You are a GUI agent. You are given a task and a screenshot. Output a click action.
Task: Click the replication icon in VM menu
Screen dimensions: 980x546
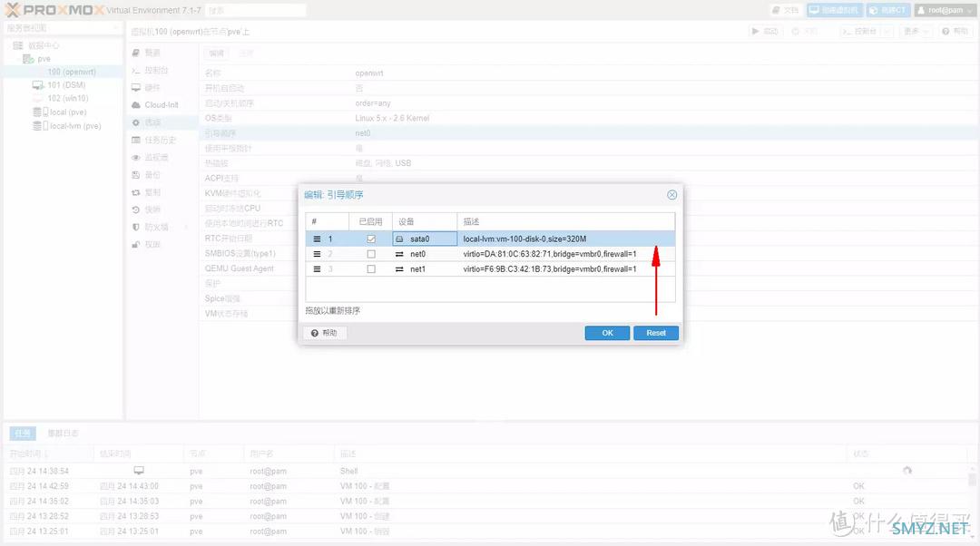[135, 192]
